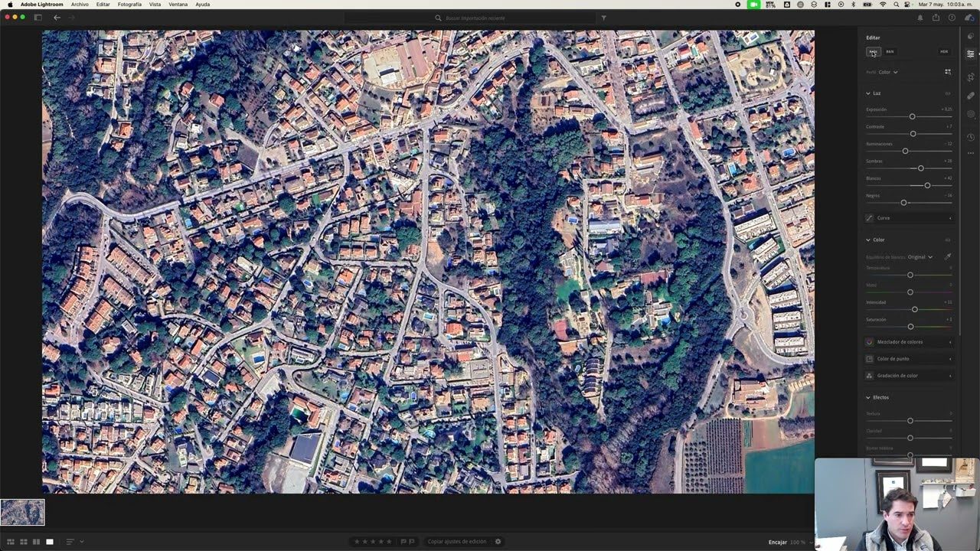
Task: Collapse the Color section
Action: [x=868, y=240]
